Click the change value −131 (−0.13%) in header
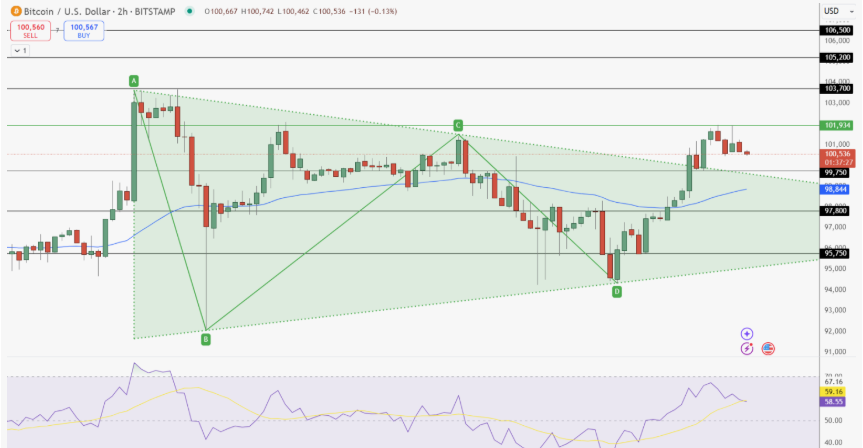Screen dimensions: 863x448 pos(373,11)
